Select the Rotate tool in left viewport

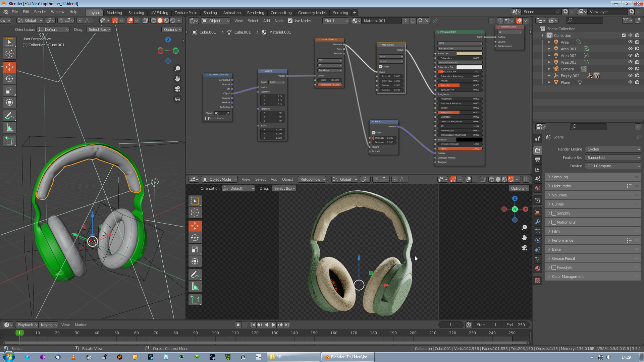tap(9, 79)
